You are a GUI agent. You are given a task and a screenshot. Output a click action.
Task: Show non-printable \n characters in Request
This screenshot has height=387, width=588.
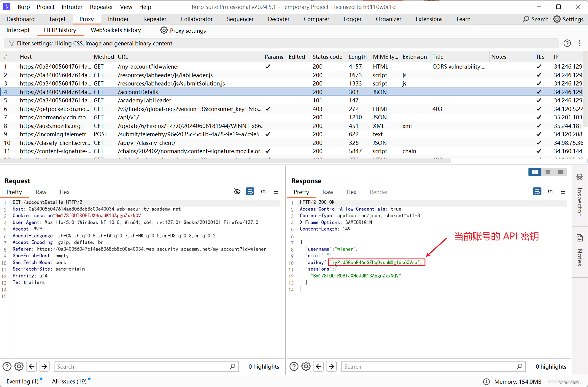[263, 192]
